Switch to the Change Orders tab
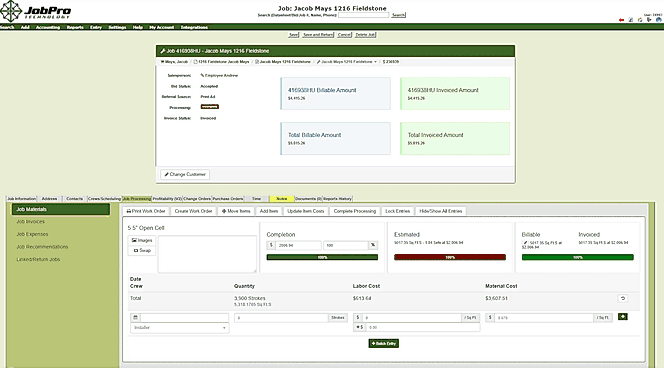 [197, 199]
